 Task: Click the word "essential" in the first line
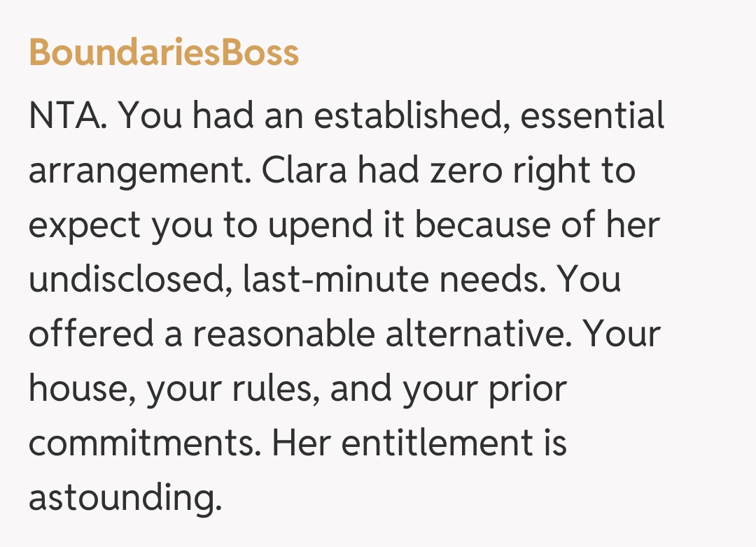tap(592, 116)
